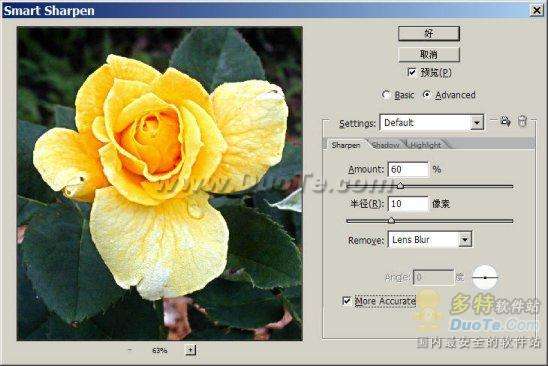Image resolution: width=548 pixels, height=366 pixels.
Task: Switch to the Shadow tab
Action: tap(386, 145)
